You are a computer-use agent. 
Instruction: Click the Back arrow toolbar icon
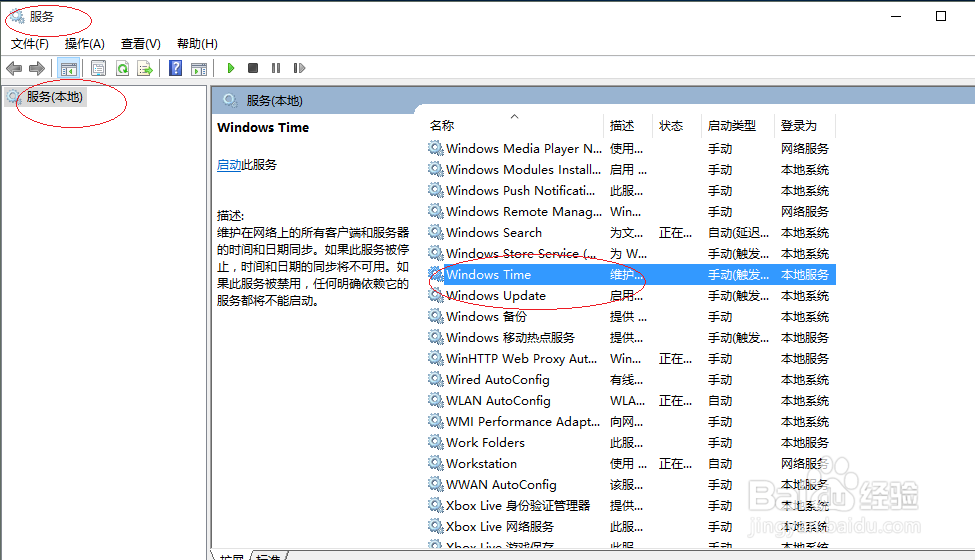click(14, 68)
